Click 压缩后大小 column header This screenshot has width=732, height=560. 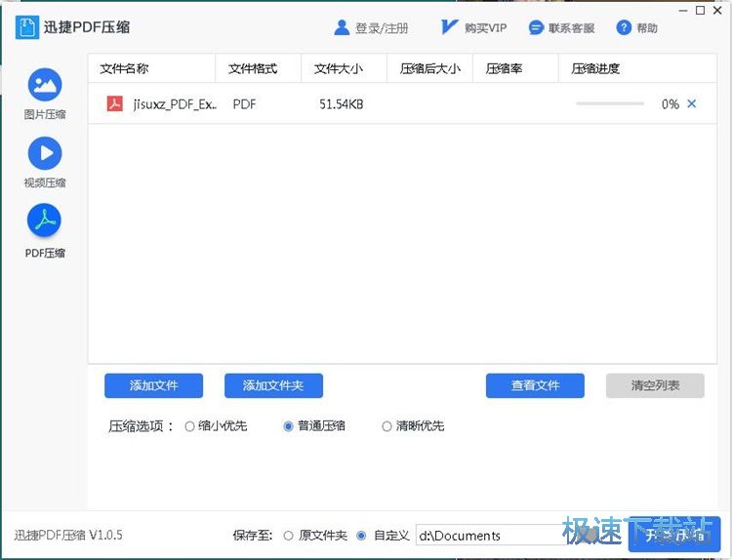coord(430,68)
